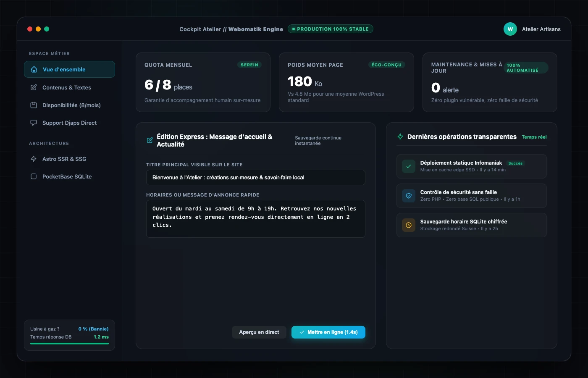This screenshot has width=588, height=378.
Task: Click the Succès tag on Déploiement statique
Action: pyautogui.click(x=515, y=163)
